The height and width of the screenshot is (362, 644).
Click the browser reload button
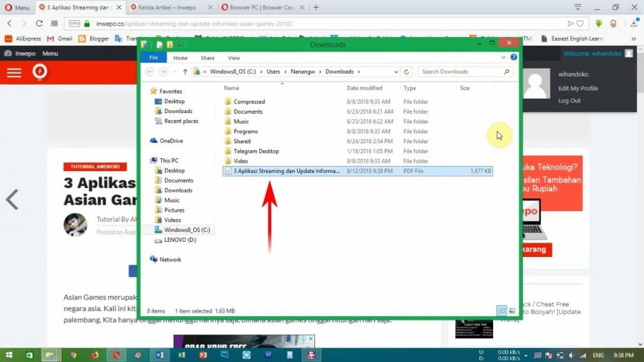pos(39,23)
